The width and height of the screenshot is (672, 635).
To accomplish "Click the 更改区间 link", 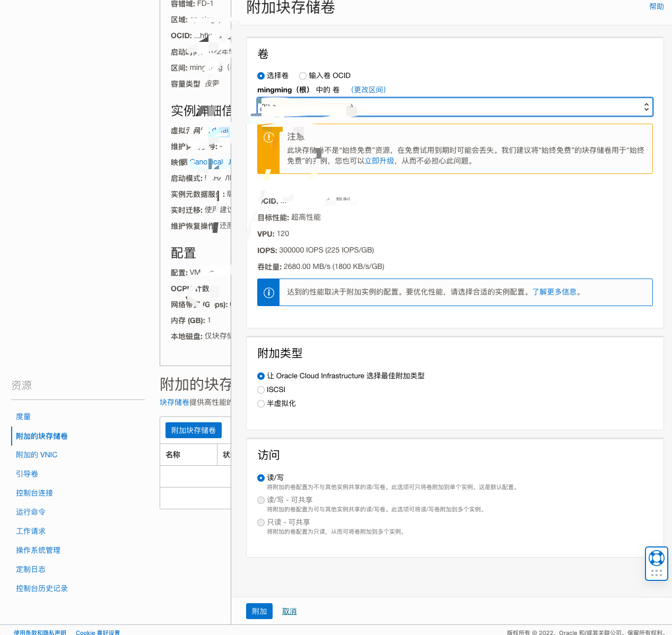I will coord(368,90).
